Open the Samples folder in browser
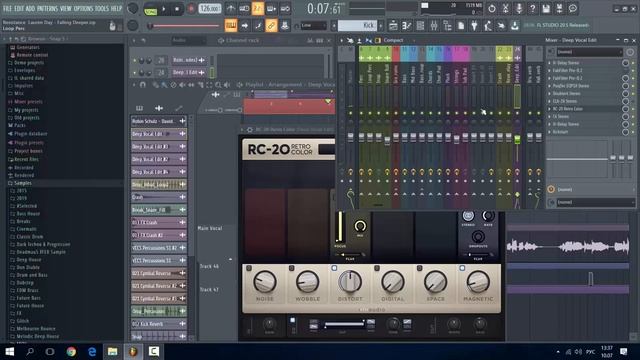The image size is (640, 360). point(23,183)
